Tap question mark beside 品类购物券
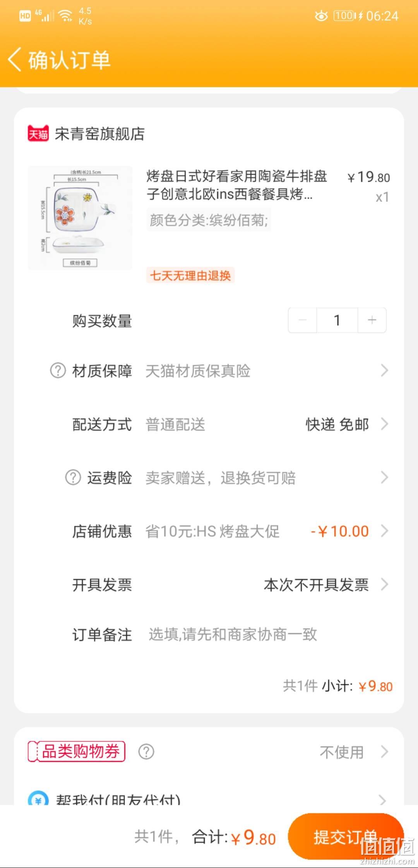The width and height of the screenshot is (418, 868). click(146, 752)
